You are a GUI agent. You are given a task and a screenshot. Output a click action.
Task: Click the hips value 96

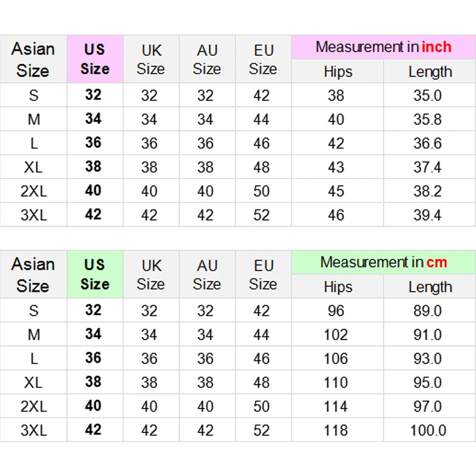pyautogui.click(x=336, y=311)
